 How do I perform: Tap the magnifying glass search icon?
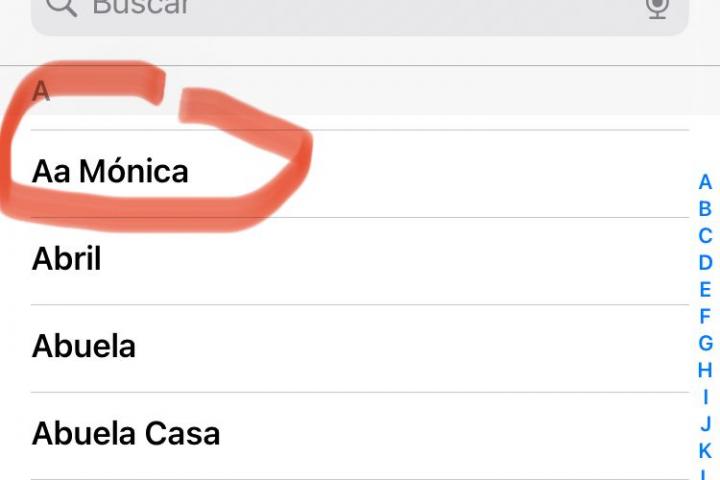[60, 8]
